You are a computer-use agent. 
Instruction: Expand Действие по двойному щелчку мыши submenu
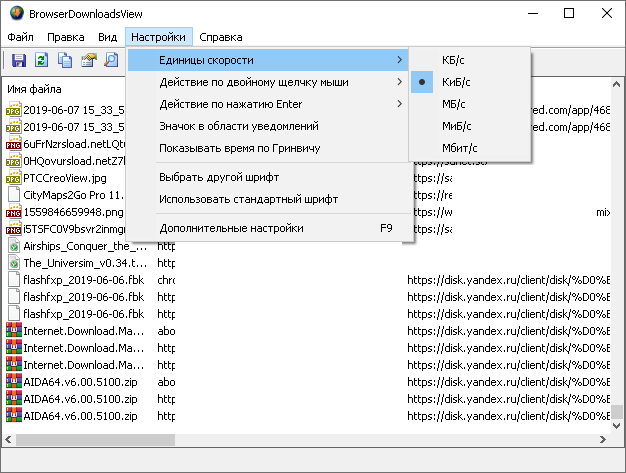coord(268,82)
